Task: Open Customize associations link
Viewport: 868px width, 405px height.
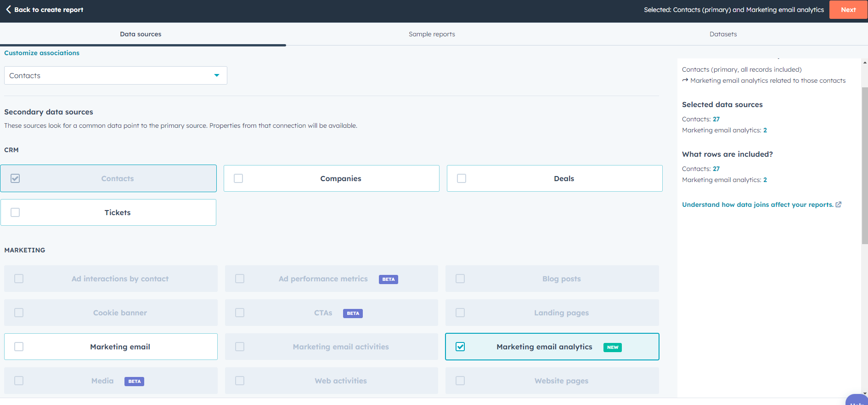Action: 42,53
